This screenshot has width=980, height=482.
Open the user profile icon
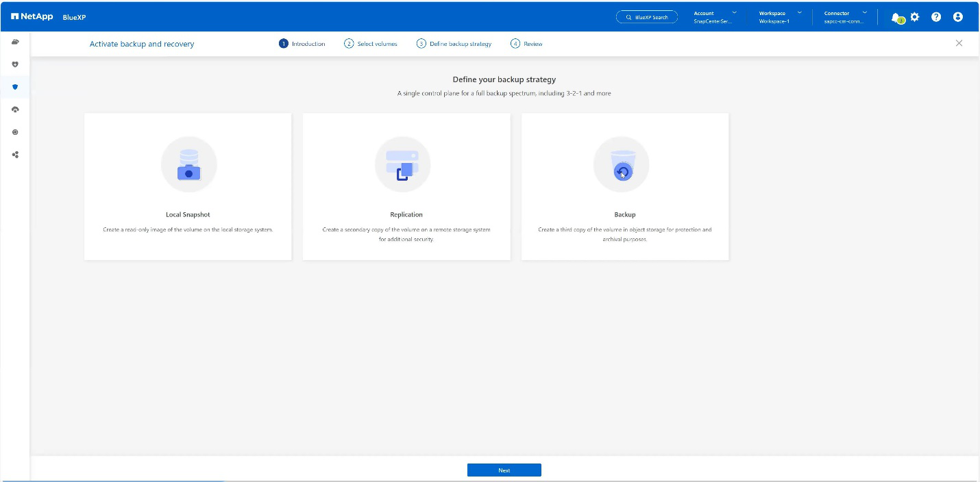pos(958,17)
